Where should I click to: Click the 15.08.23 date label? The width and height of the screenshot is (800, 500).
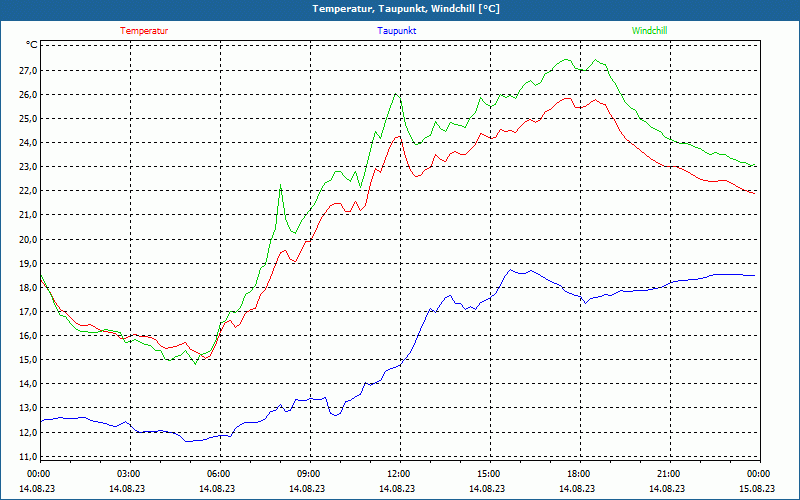point(757,488)
